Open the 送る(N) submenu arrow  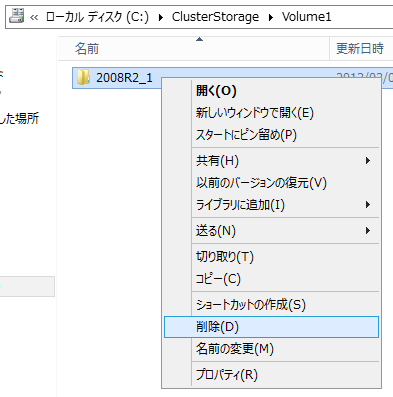pos(368,230)
